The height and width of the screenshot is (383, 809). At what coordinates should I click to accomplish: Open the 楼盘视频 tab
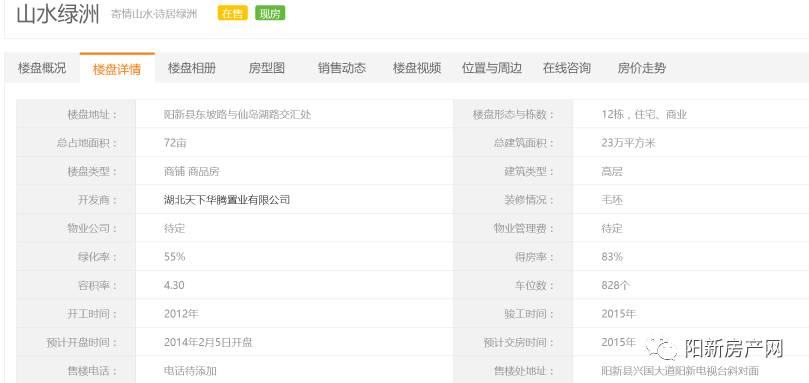(x=417, y=68)
